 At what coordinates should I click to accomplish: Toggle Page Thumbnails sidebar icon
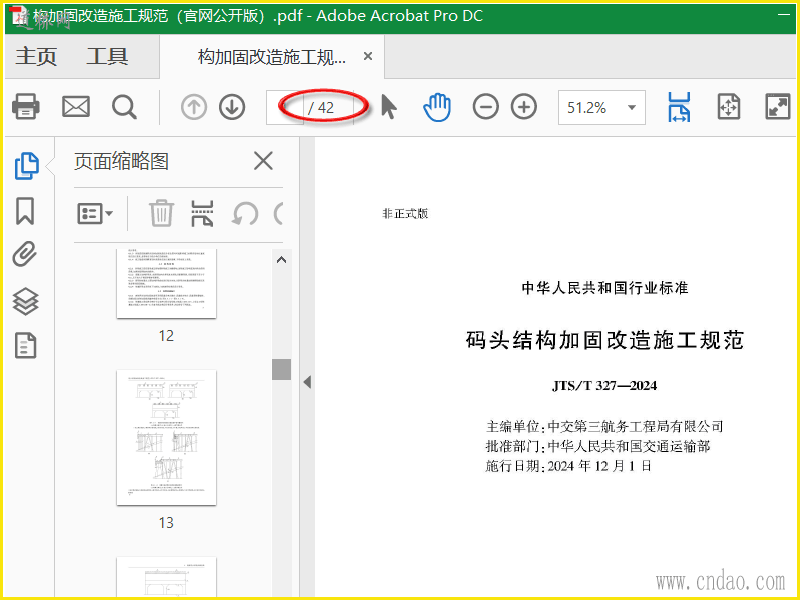(26, 166)
